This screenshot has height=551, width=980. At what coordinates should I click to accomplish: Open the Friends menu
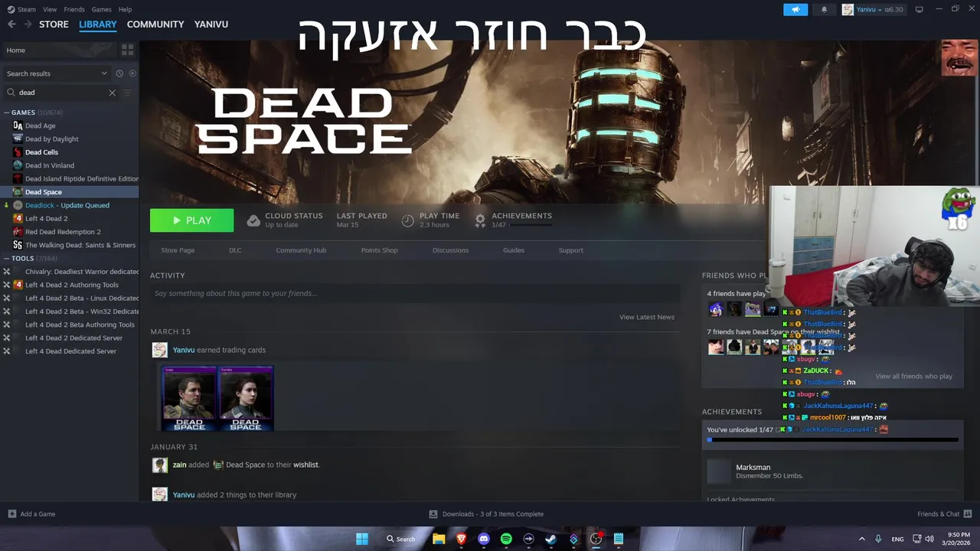[x=74, y=9]
